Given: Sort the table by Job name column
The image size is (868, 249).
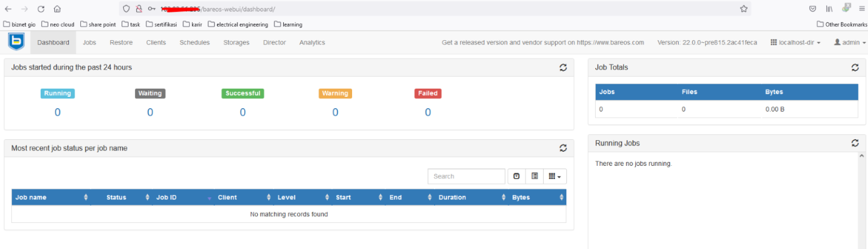Looking at the screenshot, I should coord(51,198).
